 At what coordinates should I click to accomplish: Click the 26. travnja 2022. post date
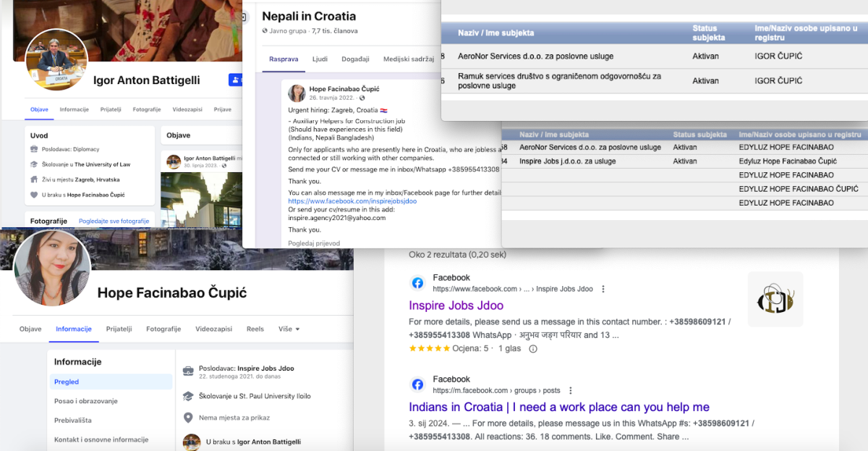coord(332,98)
